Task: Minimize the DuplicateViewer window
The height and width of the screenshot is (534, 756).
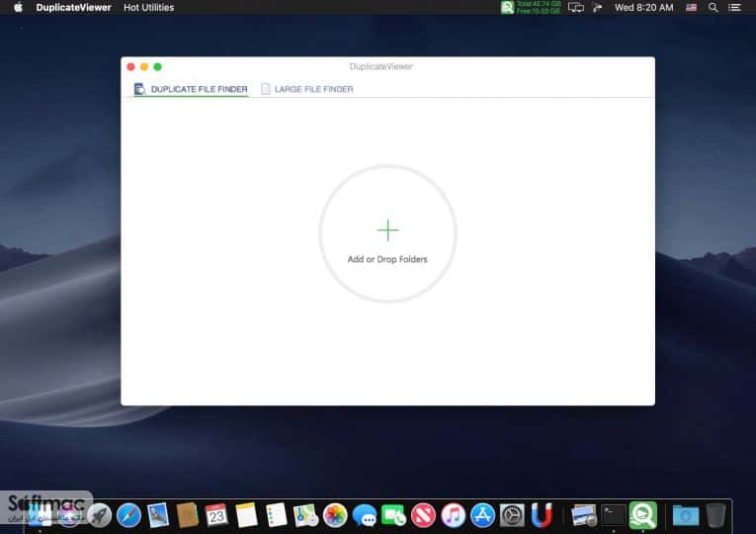Action: (144, 66)
